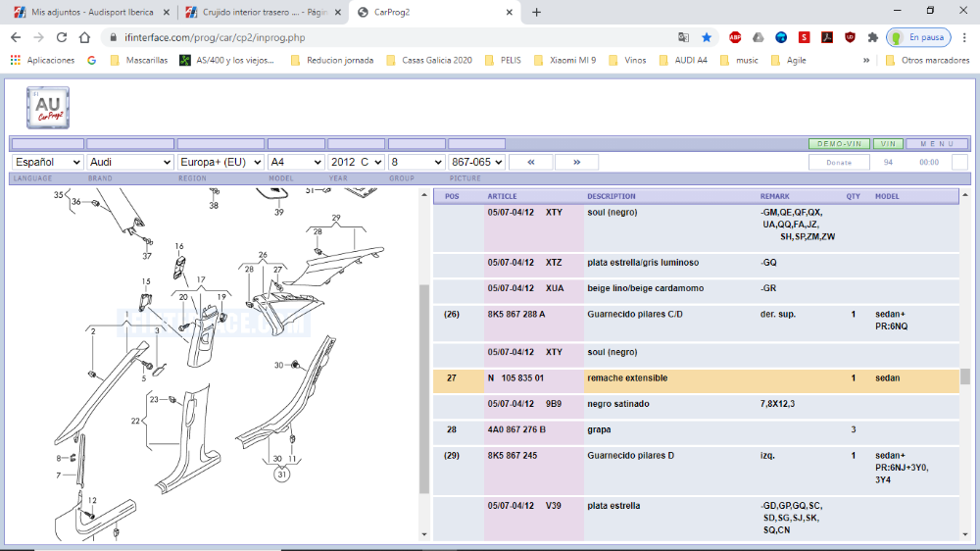Select highlighted row 27 remache extensible
This screenshot has width=980, height=551.
coord(696,378)
